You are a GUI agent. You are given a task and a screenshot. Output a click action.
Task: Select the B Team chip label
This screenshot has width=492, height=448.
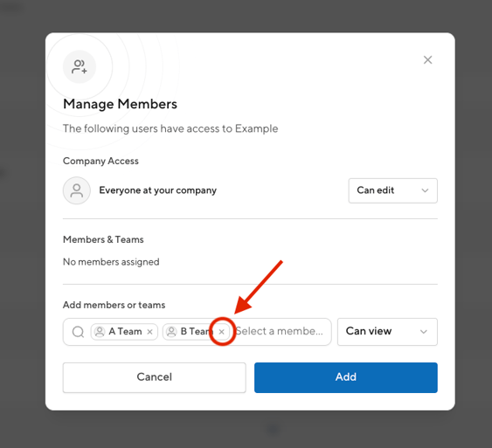point(197,331)
